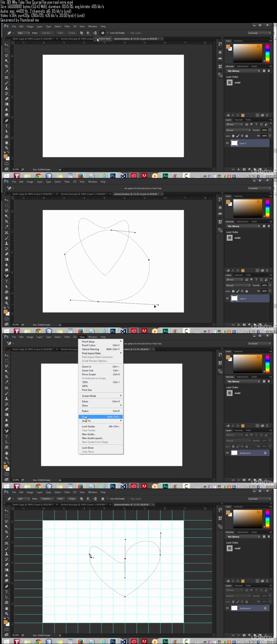Select Gradient tool in the 00:12:05 frame
This screenshot has height=644, width=277.
point(7,570)
